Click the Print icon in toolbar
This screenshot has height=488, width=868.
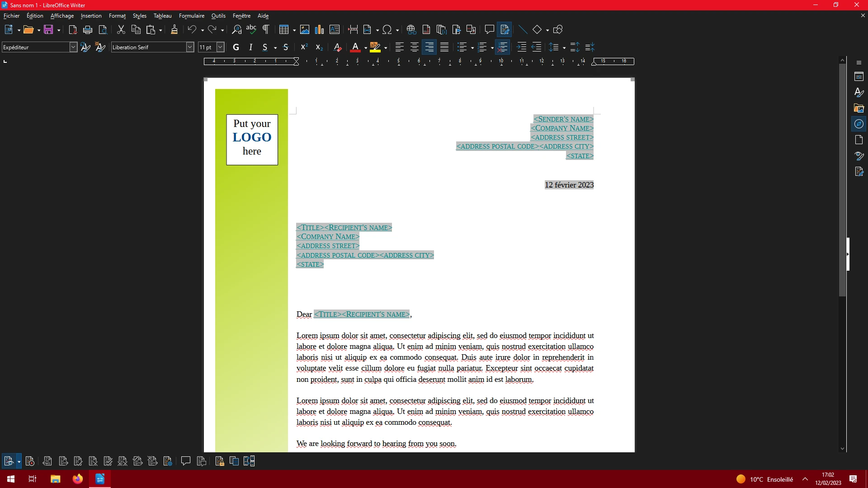pos(88,30)
